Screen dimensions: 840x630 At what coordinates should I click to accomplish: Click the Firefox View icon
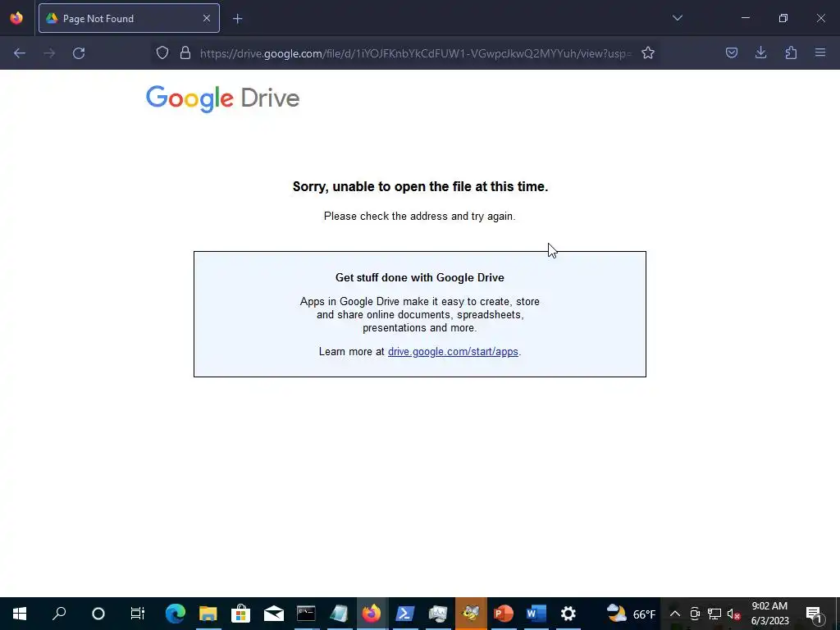pos(16,18)
